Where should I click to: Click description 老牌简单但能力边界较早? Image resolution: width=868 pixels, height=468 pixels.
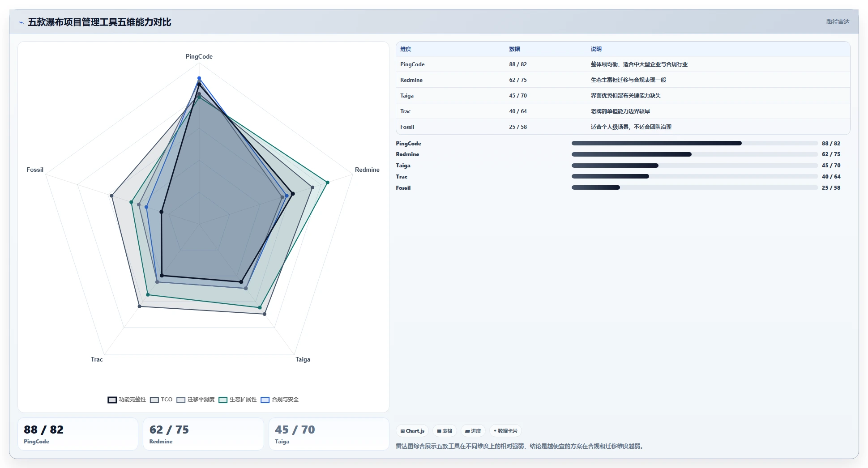620,111
